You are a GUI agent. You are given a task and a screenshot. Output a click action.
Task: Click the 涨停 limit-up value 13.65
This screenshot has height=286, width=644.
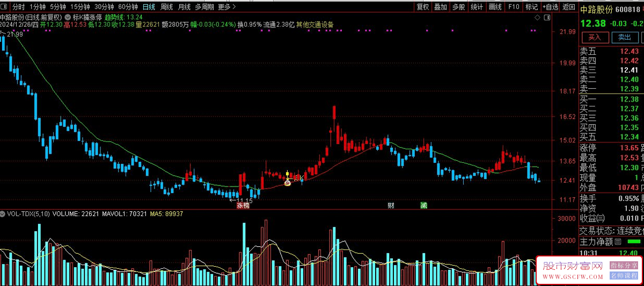629,148
